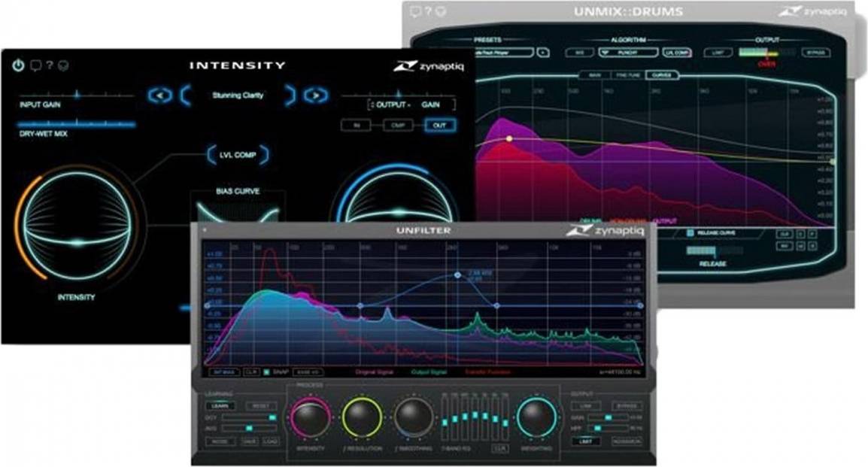
Task: Select the IN monitor option in Intensity
Action: pos(356,125)
